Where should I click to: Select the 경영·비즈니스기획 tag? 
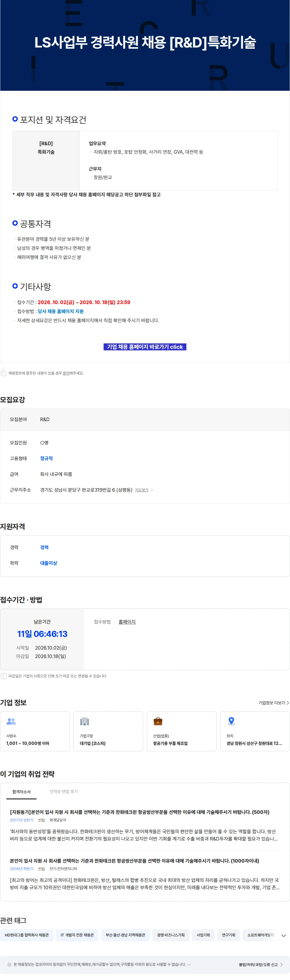click(171, 935)
